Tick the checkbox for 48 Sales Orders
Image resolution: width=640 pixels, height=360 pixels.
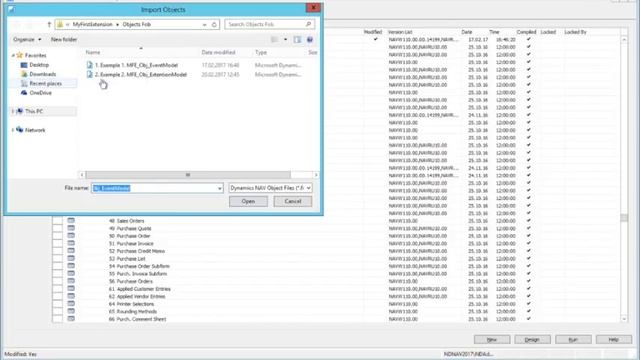[x=58, y=221]
